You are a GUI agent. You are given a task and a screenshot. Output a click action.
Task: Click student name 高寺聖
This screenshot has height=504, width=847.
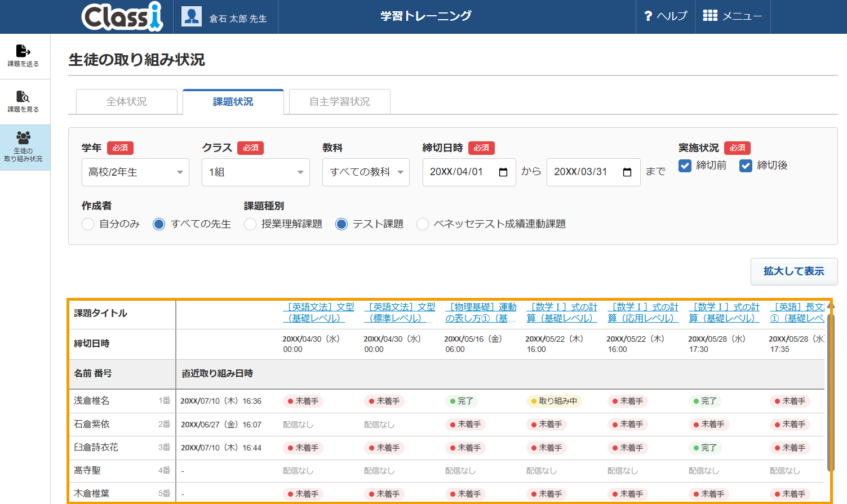[87, 471]
